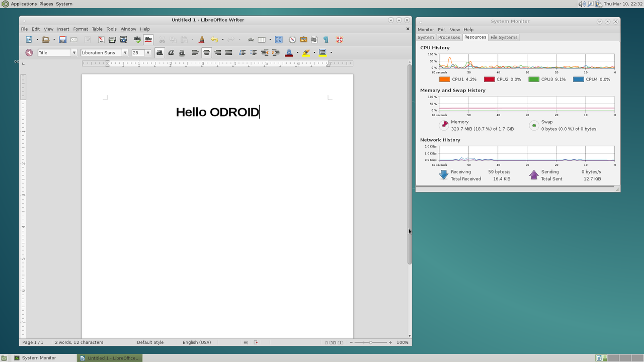
Task: Click the New document icon in Writer
Action: point(29,40)
